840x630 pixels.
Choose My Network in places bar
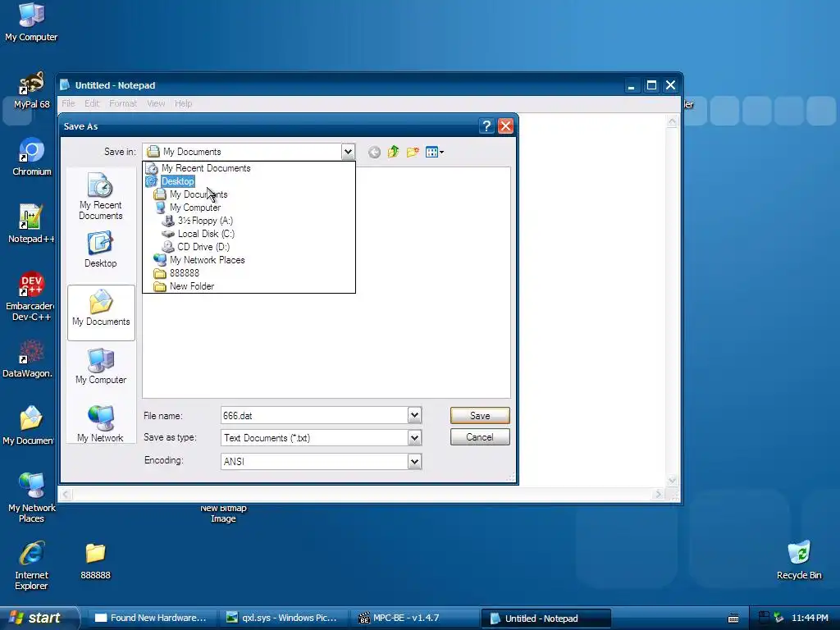pyautogui.click(x=101, y=424)
